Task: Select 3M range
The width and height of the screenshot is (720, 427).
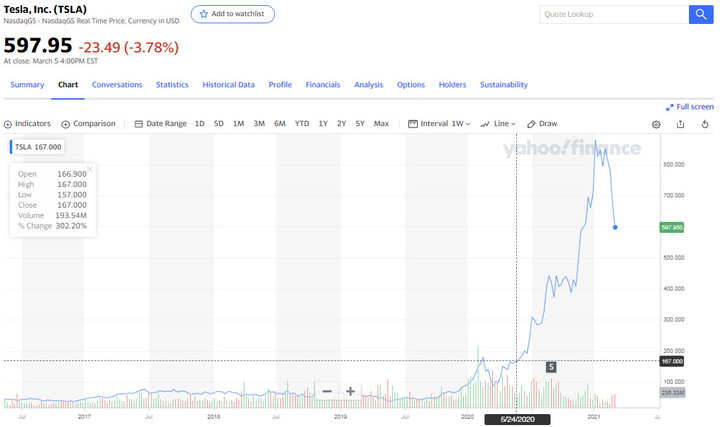Action: (x=259, y=124)
